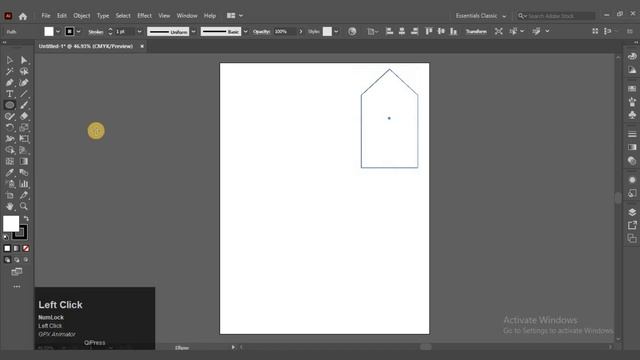Viewport: 640px width, 360px height.
Task: Open control bar fill color dropdown
Action: tap(58, 31)
